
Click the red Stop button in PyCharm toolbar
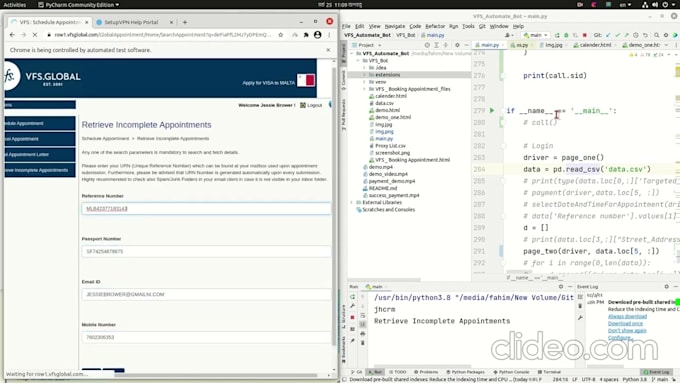tap(585, 35)
